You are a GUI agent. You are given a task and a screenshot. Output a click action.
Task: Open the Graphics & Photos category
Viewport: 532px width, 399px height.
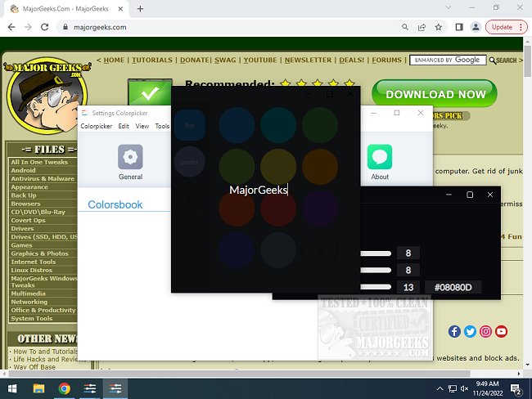pos(39,253)
